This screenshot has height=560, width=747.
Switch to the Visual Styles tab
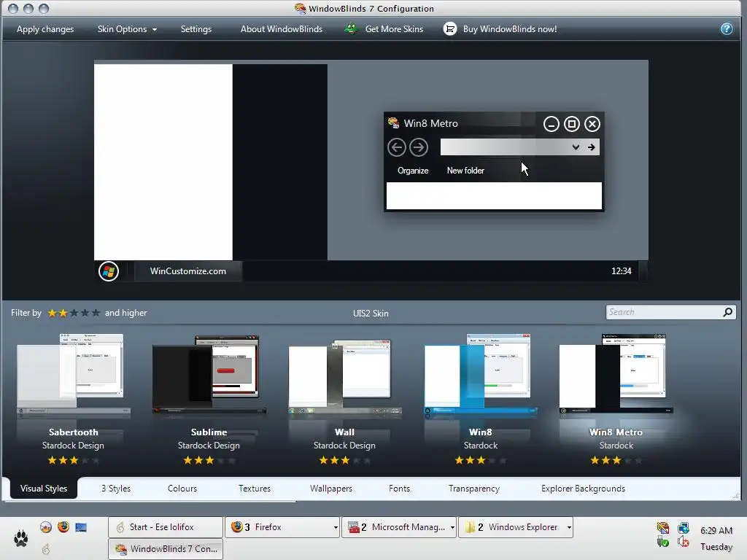click(x=43, y=488)
